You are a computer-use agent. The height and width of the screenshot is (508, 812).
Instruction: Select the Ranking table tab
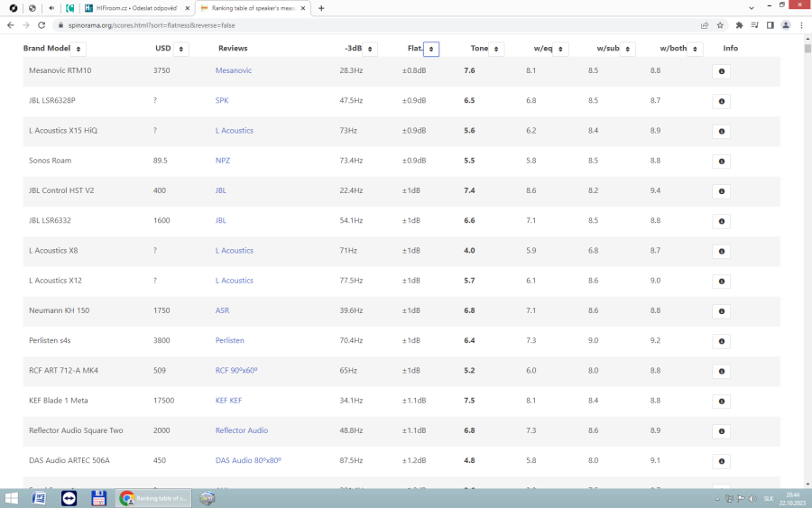(248, 8)
